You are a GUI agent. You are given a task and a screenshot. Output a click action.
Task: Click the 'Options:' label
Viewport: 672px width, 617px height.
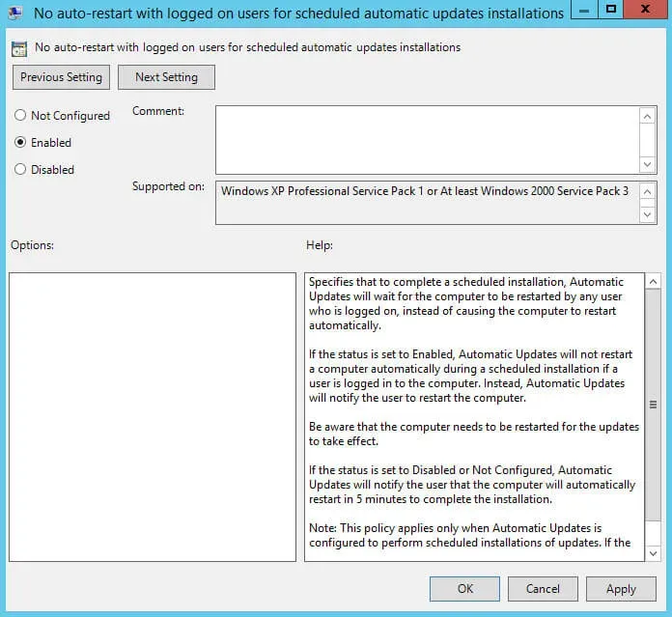pyautogui.click(x=32, y=245)
